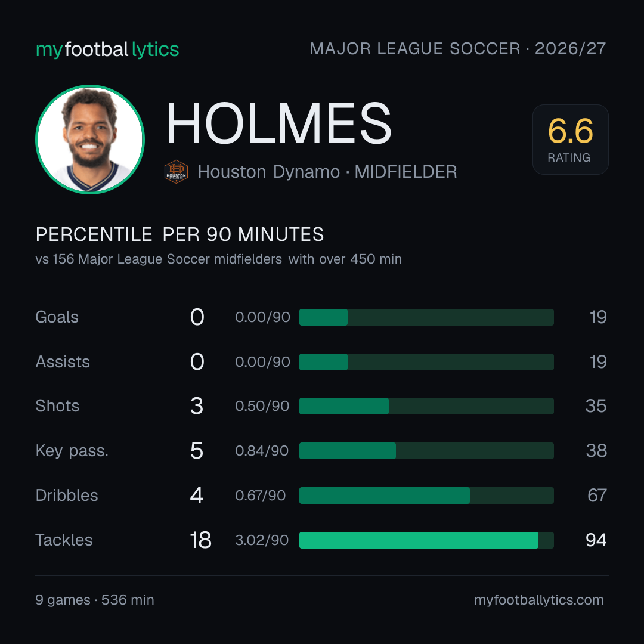This screenshot has height=644, width=644.
Task: Select the Major League Soccer 2026/27 label
Action: point(458,49)
